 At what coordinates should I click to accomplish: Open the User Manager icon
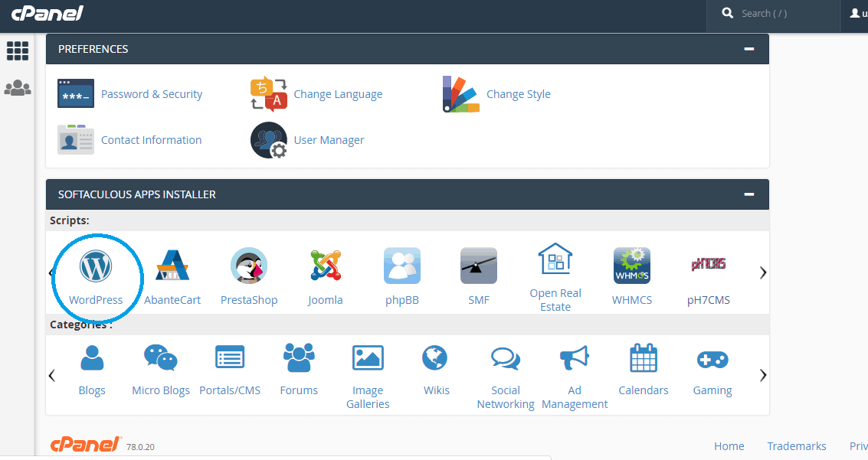pyautogui.click(x=269, y=140)
